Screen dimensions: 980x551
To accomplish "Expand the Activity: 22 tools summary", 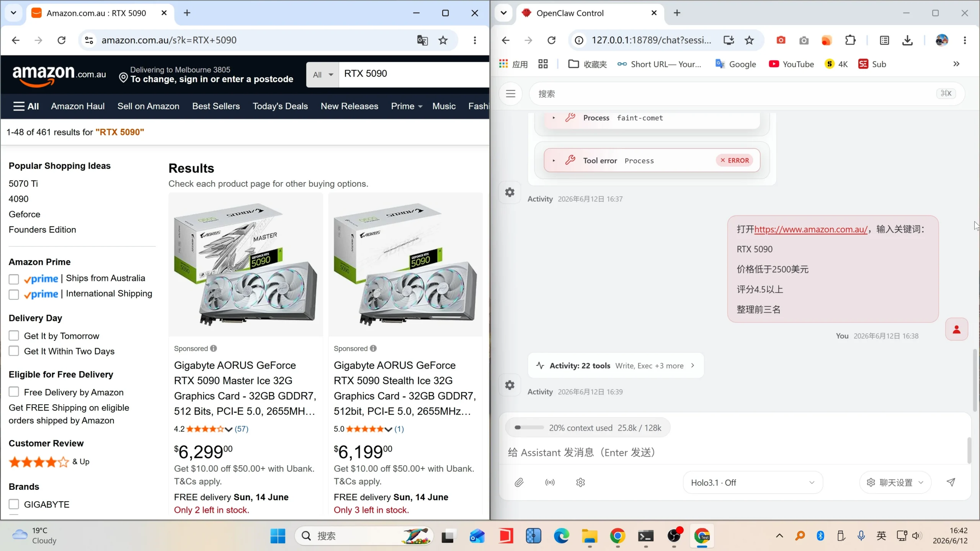I will [x=616, y=365].
